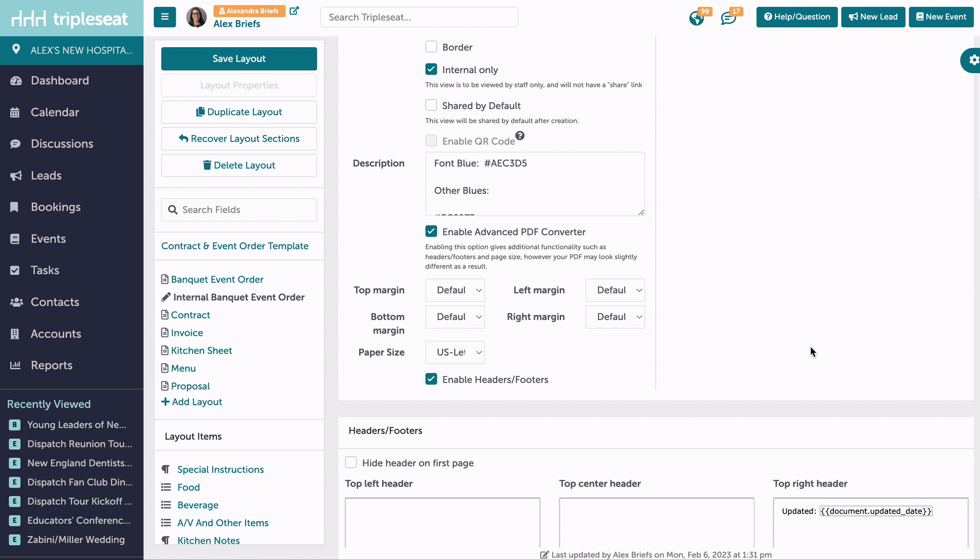The image size is (980, 560).
Task: Click the New Lead button
Action: pos(873,17)
